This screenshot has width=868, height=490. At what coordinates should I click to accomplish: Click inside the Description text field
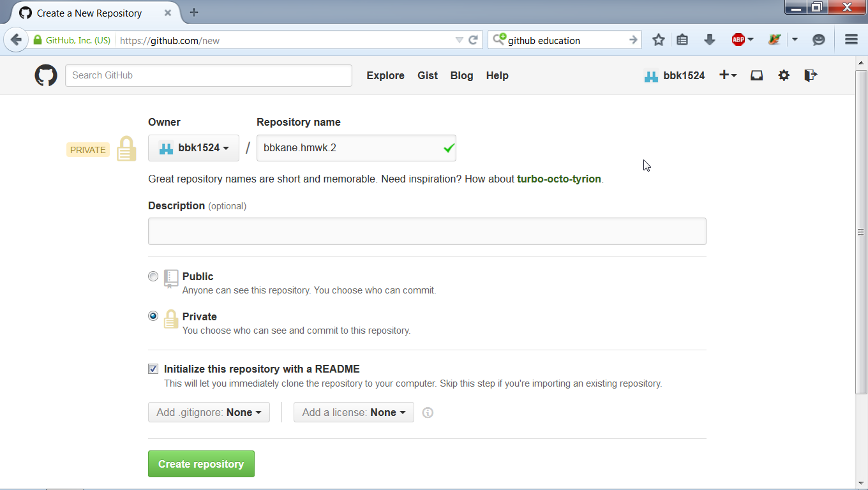click(427, 231)
